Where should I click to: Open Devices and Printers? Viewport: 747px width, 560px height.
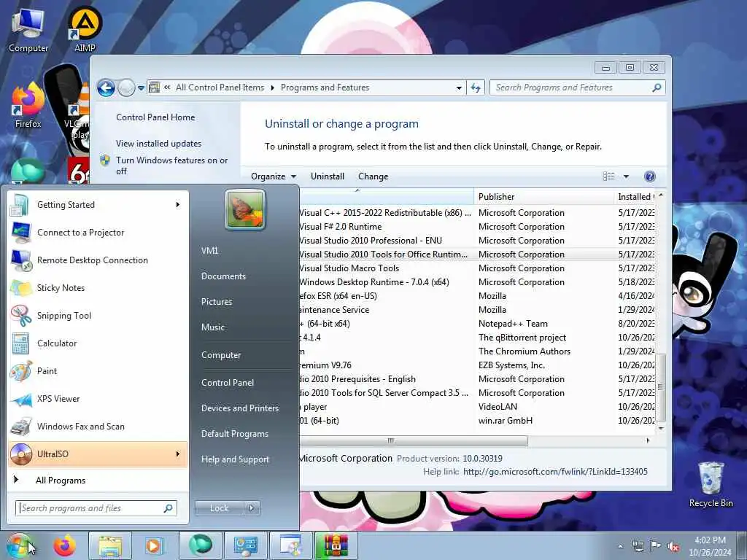pos(240,408)
